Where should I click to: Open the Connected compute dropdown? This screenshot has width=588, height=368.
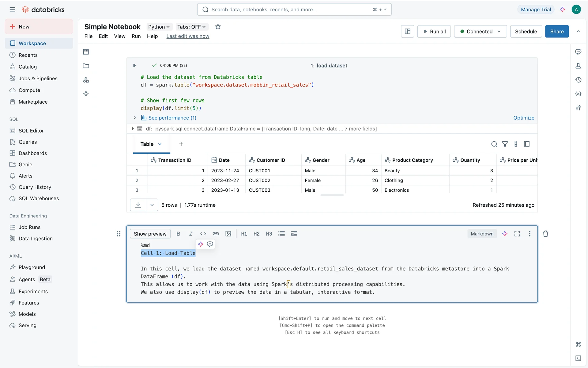480,31
